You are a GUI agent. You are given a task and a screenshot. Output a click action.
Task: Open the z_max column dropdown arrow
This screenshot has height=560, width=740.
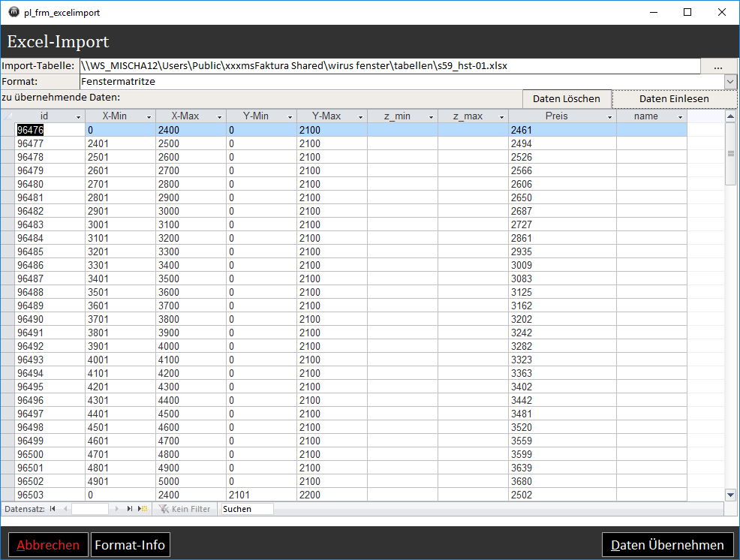(x=501, y=116)
